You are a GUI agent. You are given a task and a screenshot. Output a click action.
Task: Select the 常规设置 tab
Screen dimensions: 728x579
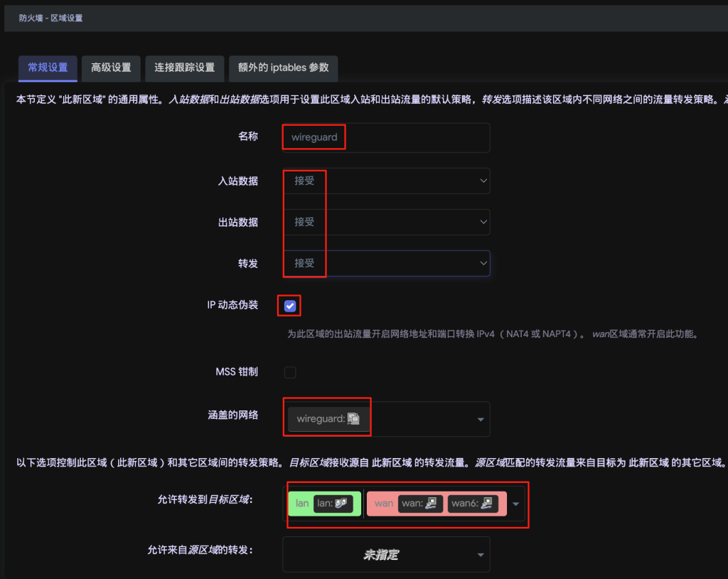(x=48, y=68)
